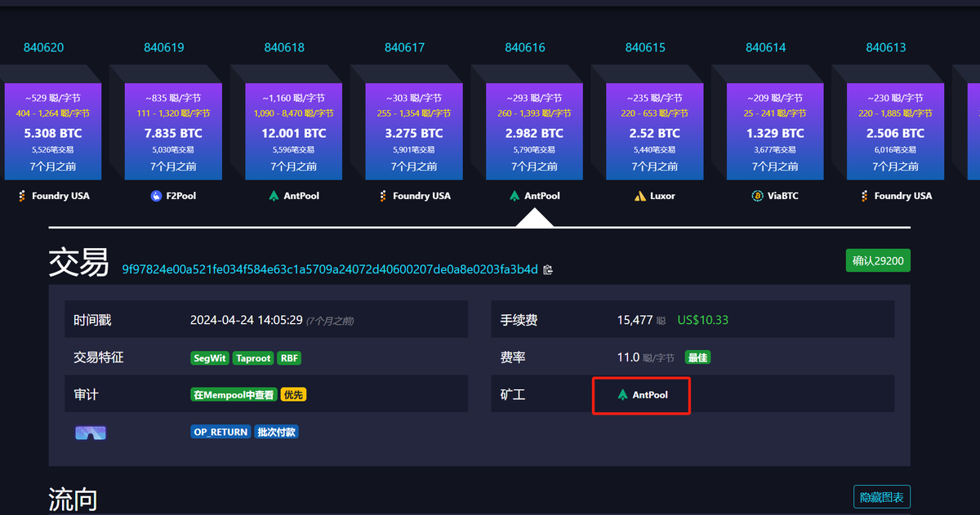
Task: Click the blue arch image left of OP_RETURN
Action: coord(91,433)
